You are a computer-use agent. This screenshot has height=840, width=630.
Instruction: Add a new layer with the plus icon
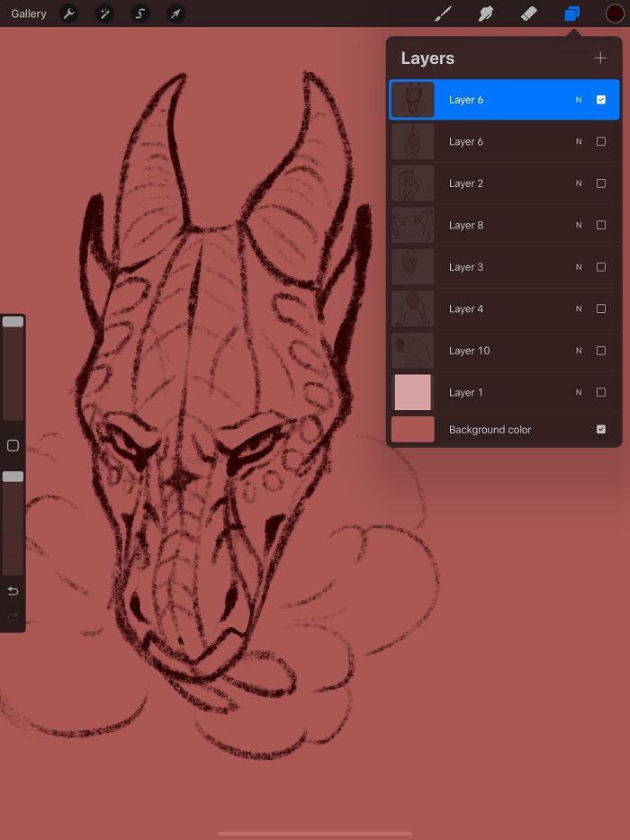(x=600, y=58)
